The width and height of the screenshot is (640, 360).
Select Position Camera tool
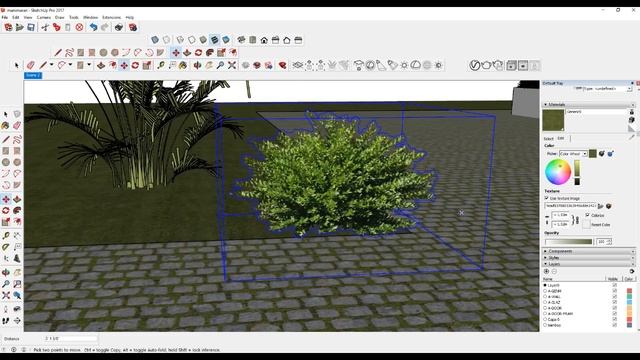pos(6,309)
